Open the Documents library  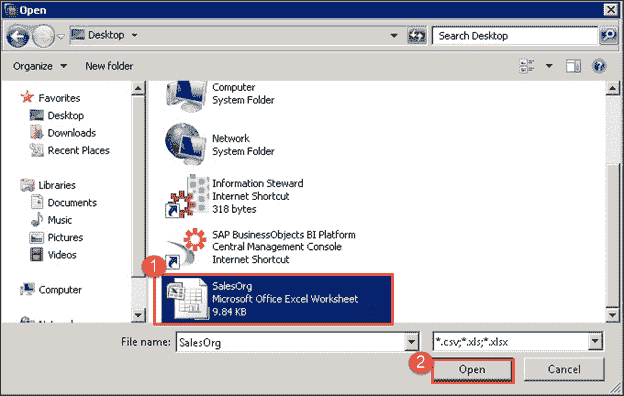(x=72, y=203)
